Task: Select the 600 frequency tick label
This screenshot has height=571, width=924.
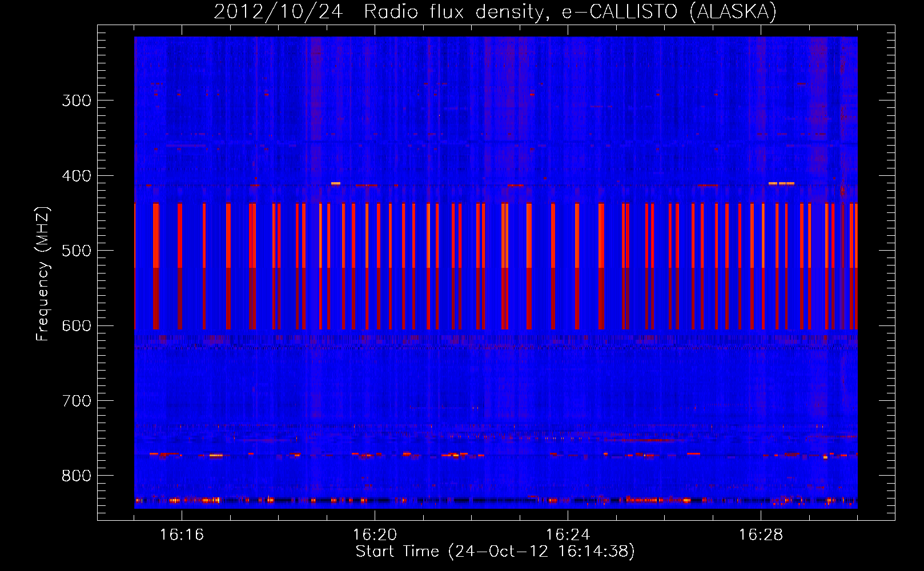Action: point(77,326)
